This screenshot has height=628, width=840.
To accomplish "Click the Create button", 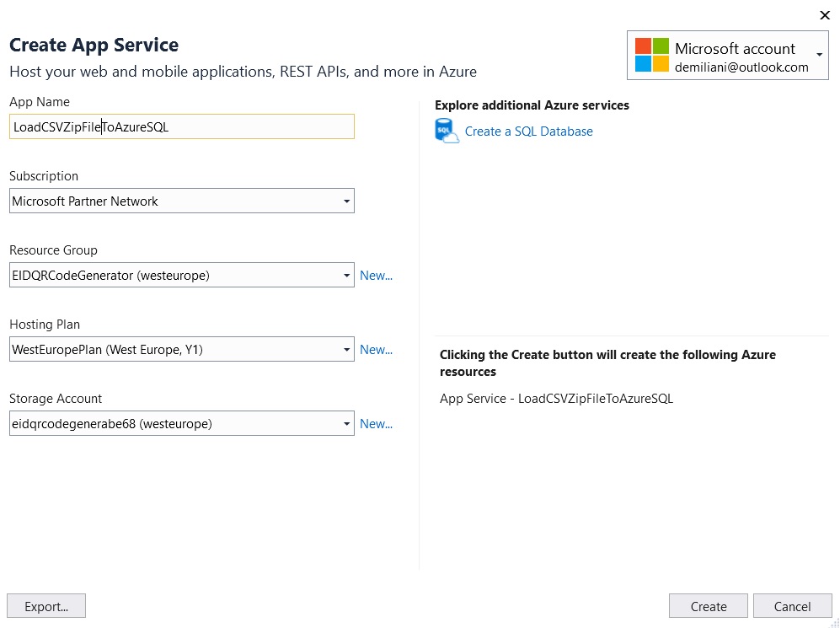I will click(708, 605).
